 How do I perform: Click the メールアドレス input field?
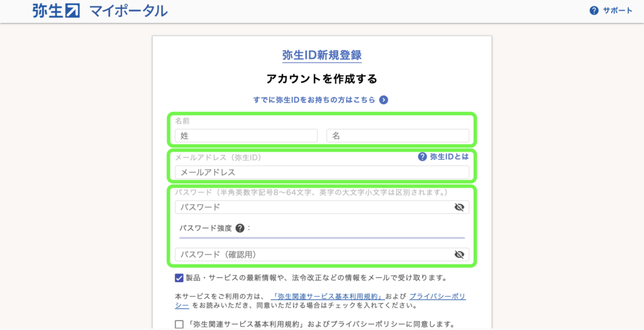click(x=322, y=172)
